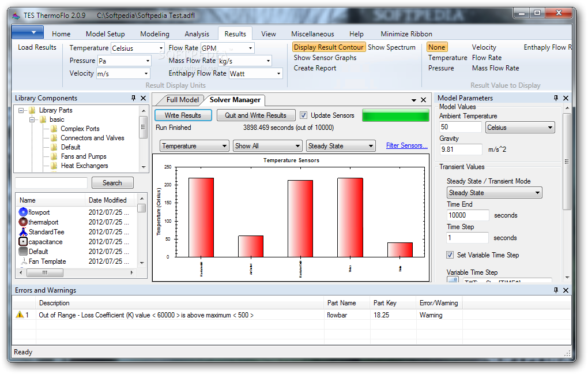Click the Write Results button
The height and width of the screenshot is (374, 588).
pyautogui.click(x=183, y=115)
